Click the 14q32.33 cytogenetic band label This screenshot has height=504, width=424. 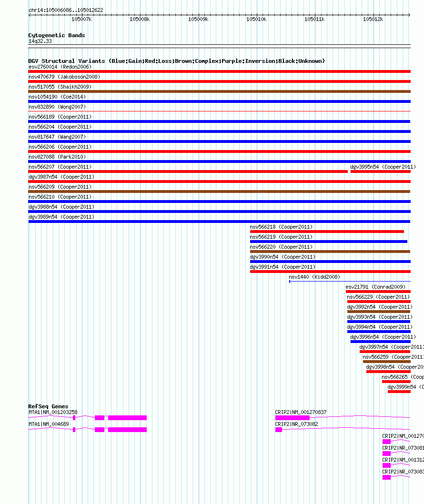click(40, 41)
